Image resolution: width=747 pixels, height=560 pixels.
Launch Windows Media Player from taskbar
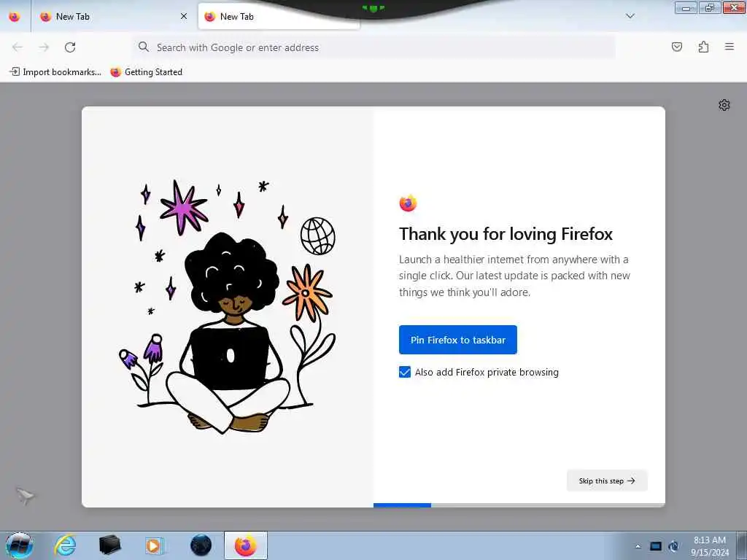(155, 545)
